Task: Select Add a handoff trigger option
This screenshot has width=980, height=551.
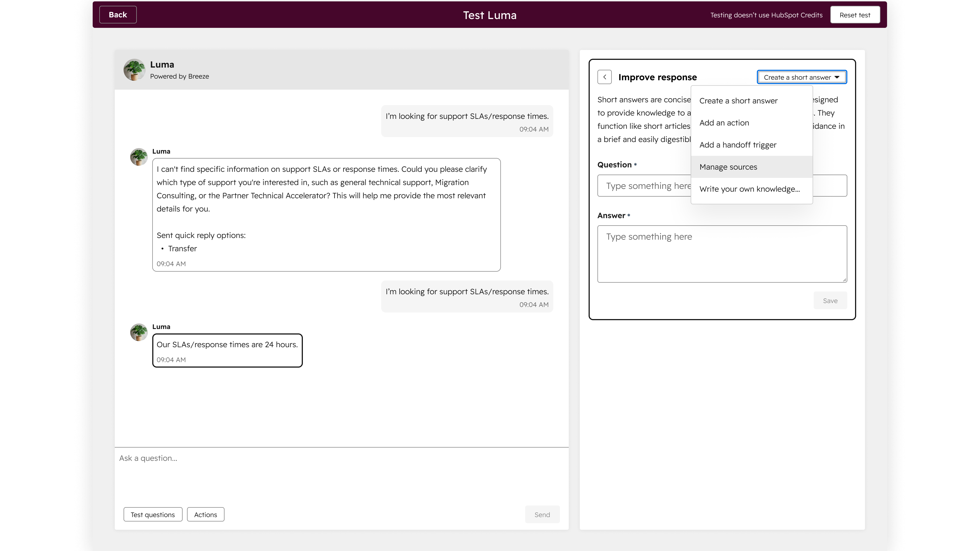Action: (x=738, y=145)
